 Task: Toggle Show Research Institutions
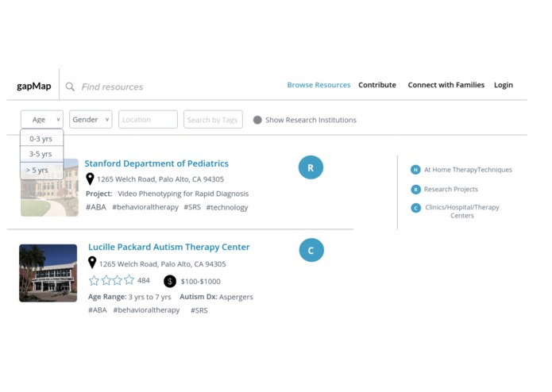257,120
